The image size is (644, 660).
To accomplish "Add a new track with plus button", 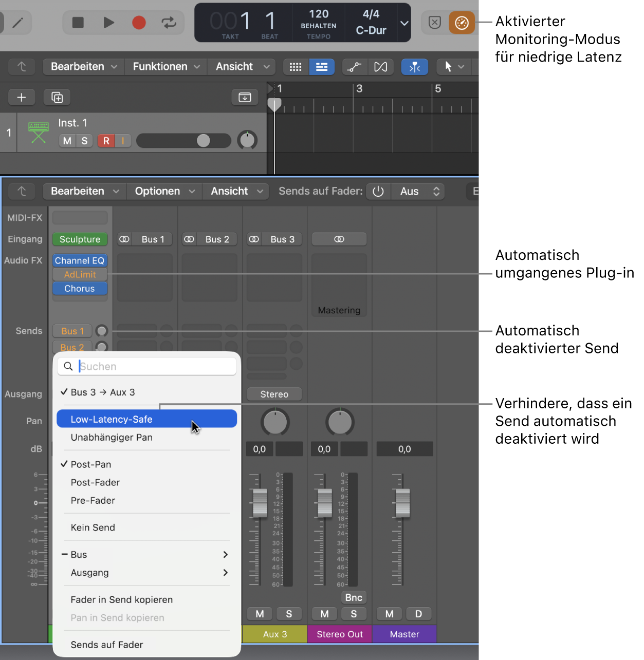I will (22, 97).
